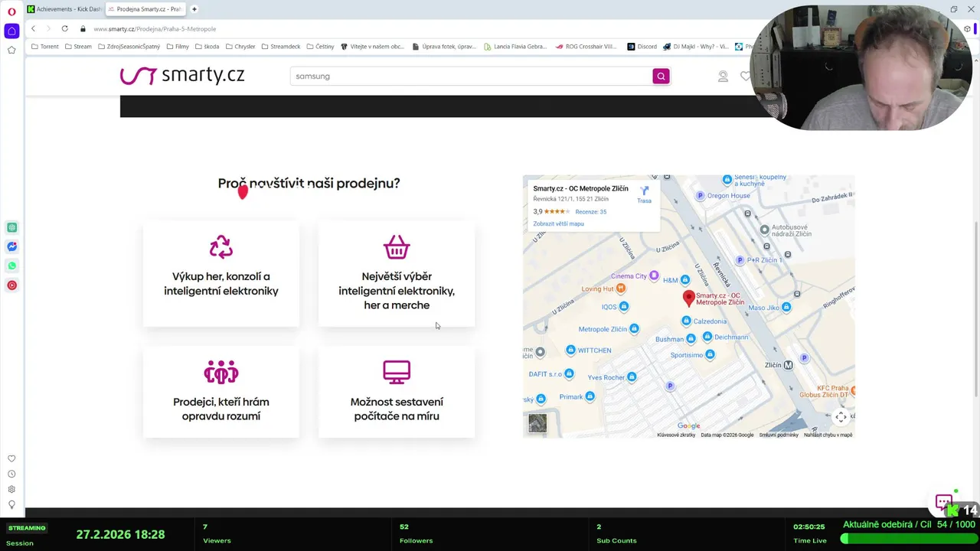The height and width of the screenshot is (551, 980).
Task: Open the Discord bookmark
Action: (642, 47)
